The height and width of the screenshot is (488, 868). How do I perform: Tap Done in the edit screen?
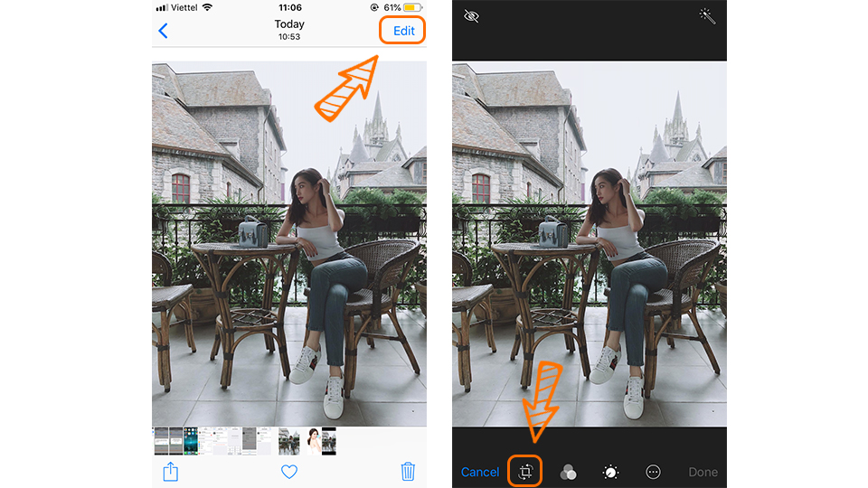click(x=703, y=472)
